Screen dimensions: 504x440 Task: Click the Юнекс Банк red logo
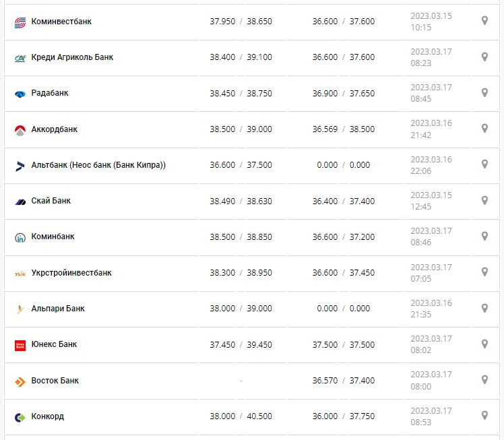point(20,345)
